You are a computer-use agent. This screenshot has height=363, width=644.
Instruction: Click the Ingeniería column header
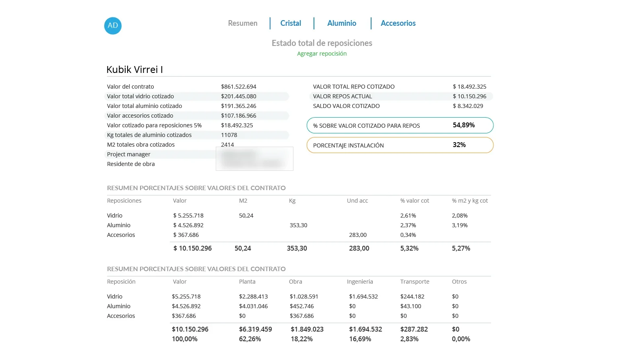click(x=360, y=282)
